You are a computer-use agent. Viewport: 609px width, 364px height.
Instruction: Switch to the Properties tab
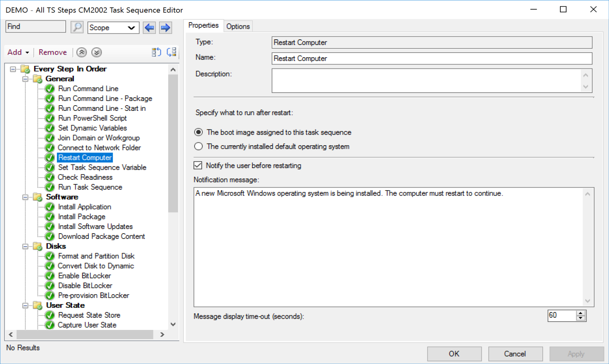(203, 26)
